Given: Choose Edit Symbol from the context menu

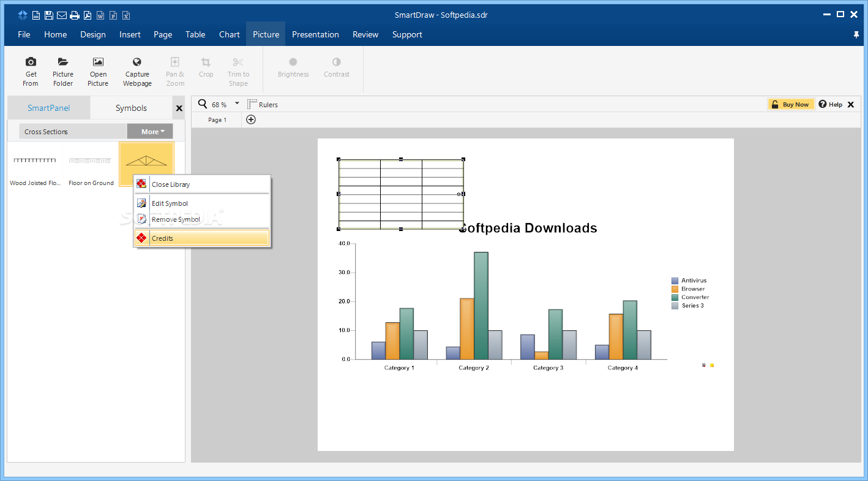Looking at the screenshot, I should pos(202,203).
